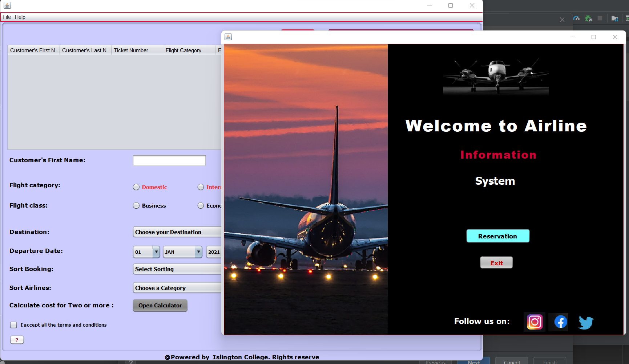
Task: Expand the JAN month dropdown
Action: pos(198,252)
